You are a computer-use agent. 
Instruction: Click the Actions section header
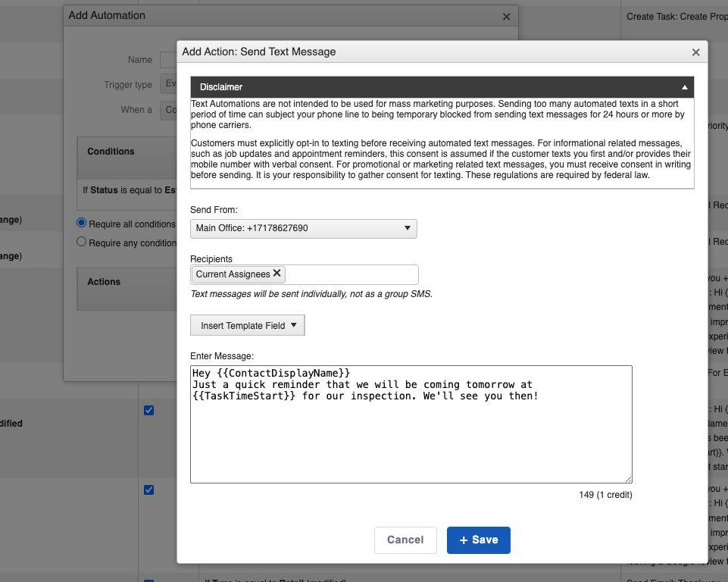[x=127, y=289]
